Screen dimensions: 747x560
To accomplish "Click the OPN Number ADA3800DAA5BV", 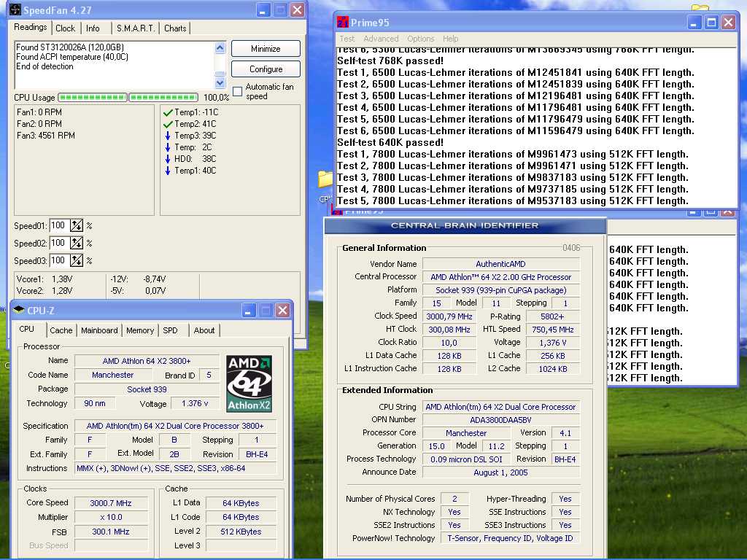I will coord(500,420).
